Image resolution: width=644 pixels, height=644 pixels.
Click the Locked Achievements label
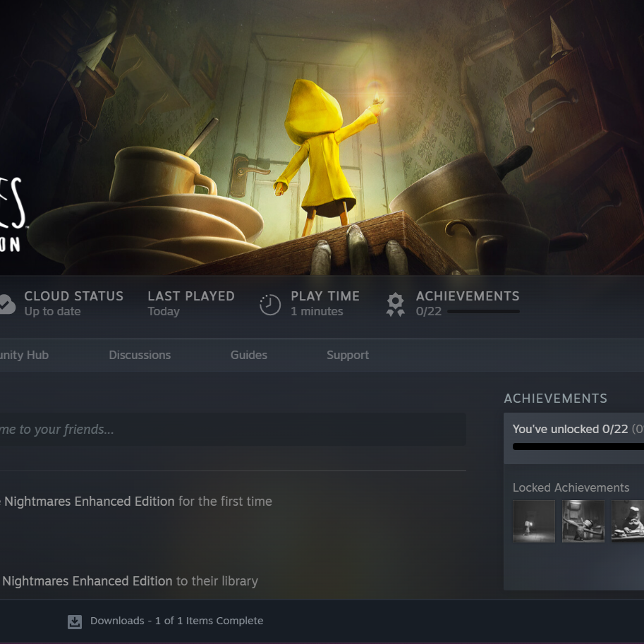point(571,487)
